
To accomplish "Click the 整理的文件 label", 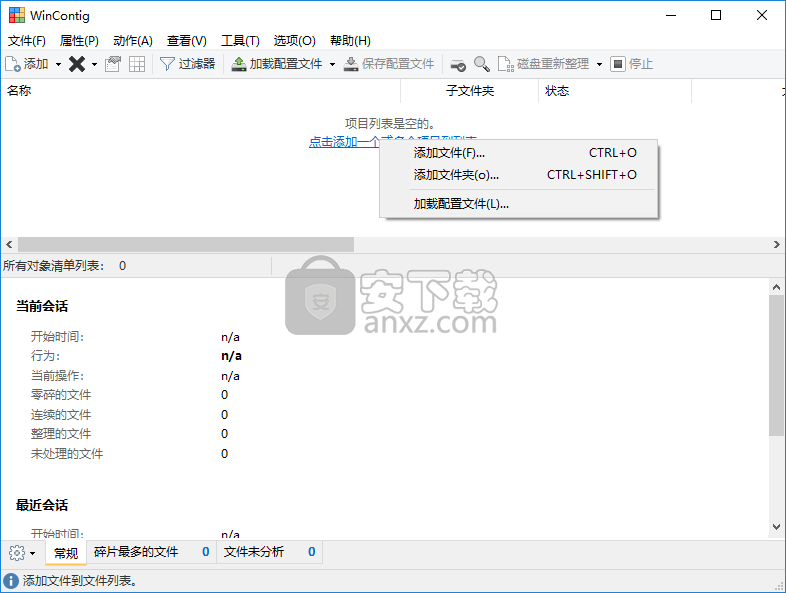I will [61, 434].
